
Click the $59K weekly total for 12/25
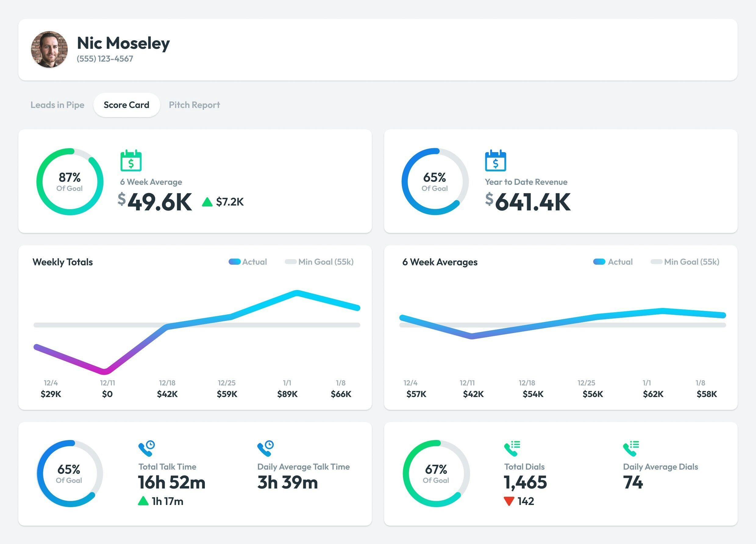point(227,394)
